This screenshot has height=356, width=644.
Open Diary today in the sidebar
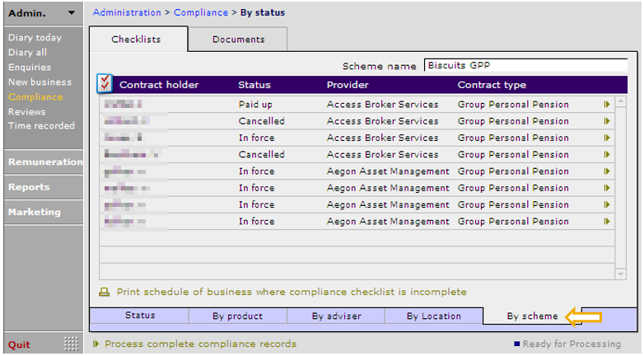[x=35, y=37]
